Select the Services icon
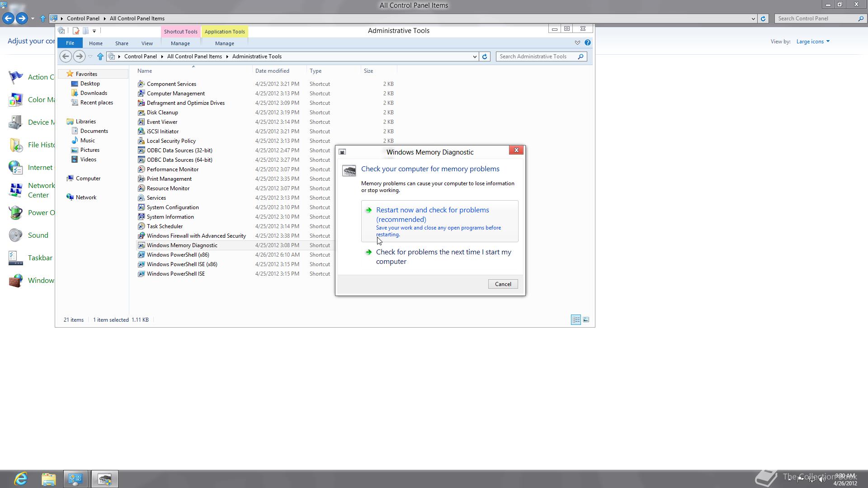Image resolution: width=868 pixels, height=488 pixels. [141, 198]
